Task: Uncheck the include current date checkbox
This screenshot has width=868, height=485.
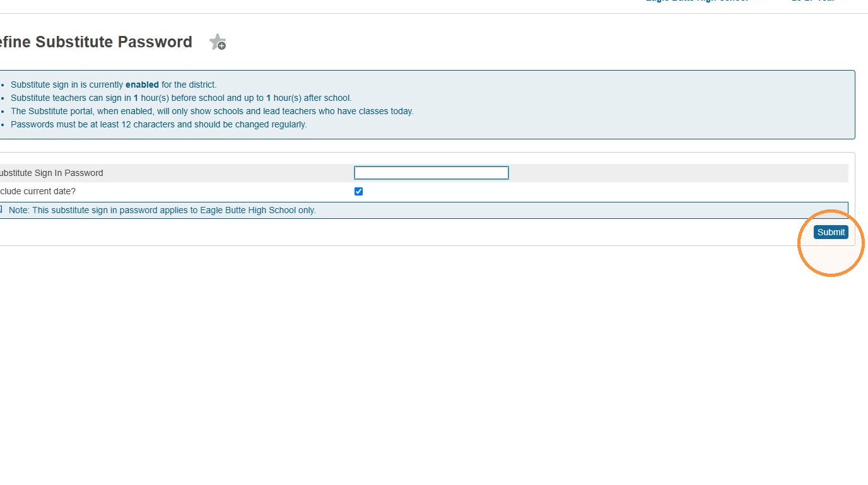Action: 358,192
